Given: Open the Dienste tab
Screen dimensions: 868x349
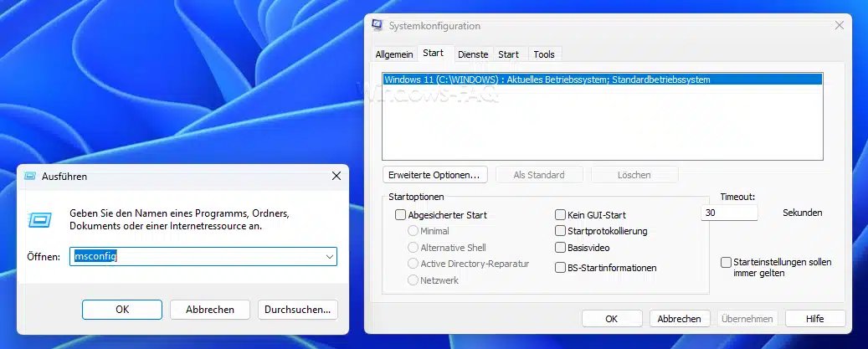Looking at the screenshot, I should pyautogui.click(x=473, y=54).
